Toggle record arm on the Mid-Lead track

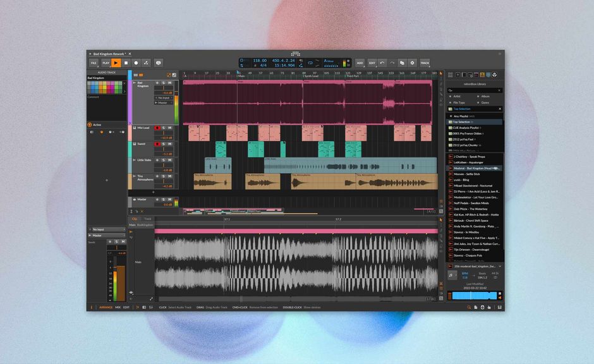[x=157, y=128]
